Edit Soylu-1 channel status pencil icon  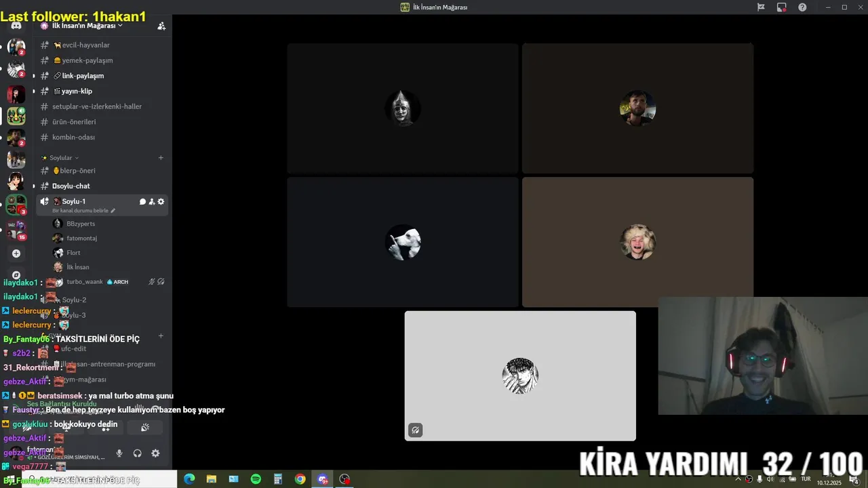(x=113, y=211)
